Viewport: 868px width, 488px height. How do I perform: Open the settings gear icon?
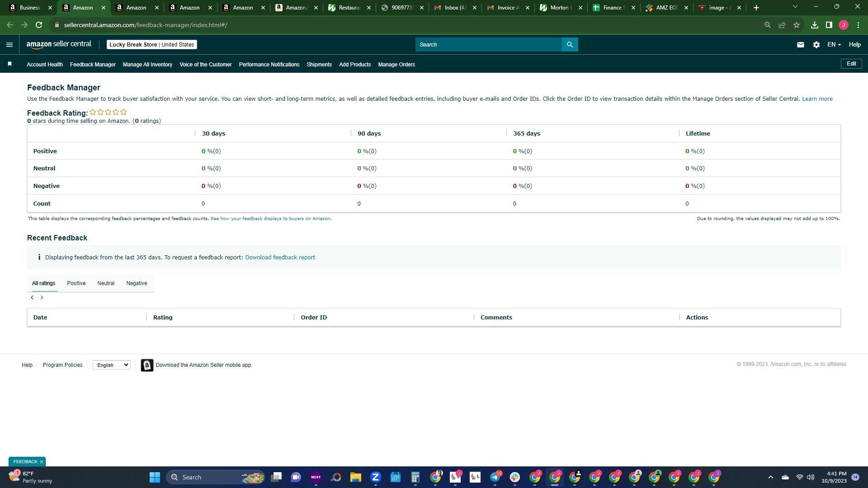(816, 45)
